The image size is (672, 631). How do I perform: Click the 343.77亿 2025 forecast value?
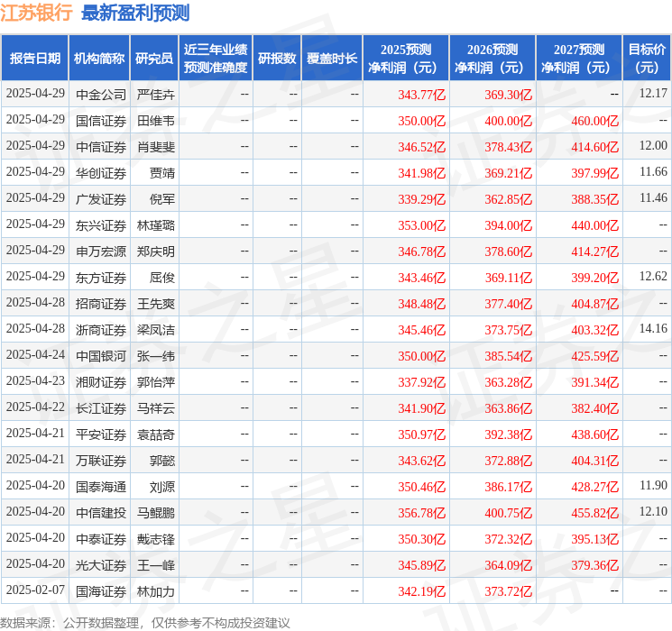point(422,95)
